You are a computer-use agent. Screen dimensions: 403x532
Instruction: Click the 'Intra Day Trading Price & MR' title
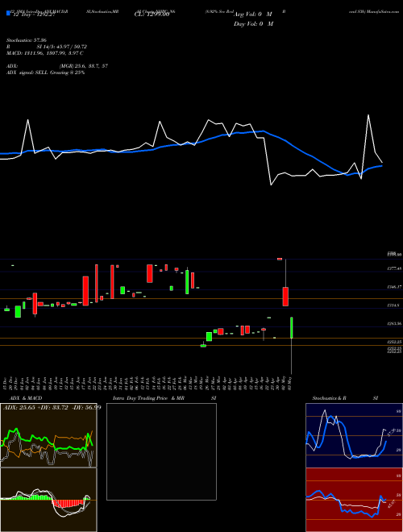[x=148, y=398]
